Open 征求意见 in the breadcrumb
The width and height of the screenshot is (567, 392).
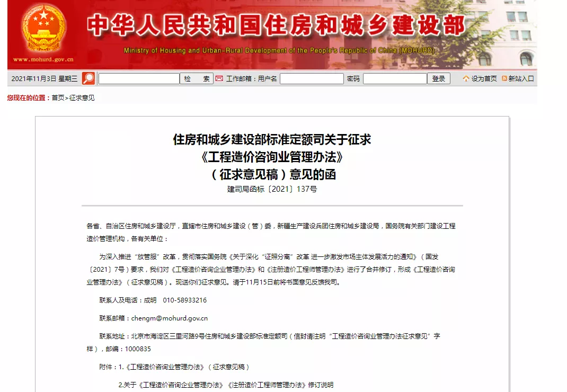(82, 98)
